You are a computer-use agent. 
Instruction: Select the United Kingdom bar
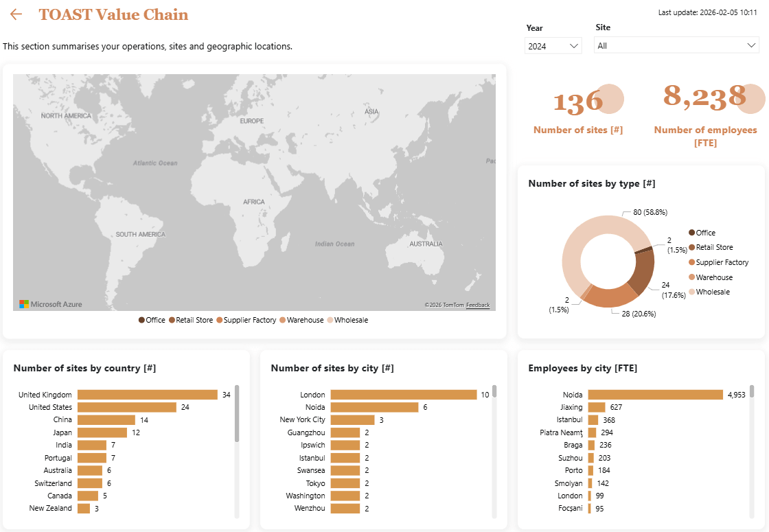pyautogui.click(x=147, y=395)
